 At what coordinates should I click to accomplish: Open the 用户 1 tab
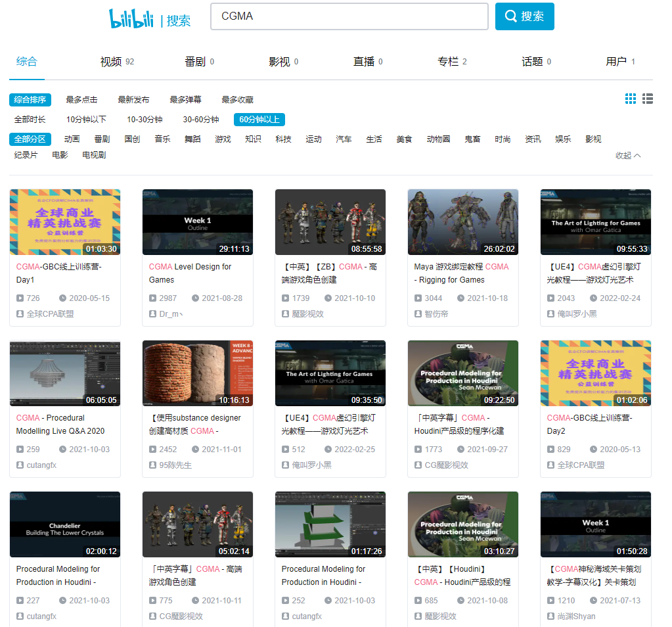click(620, 62)
